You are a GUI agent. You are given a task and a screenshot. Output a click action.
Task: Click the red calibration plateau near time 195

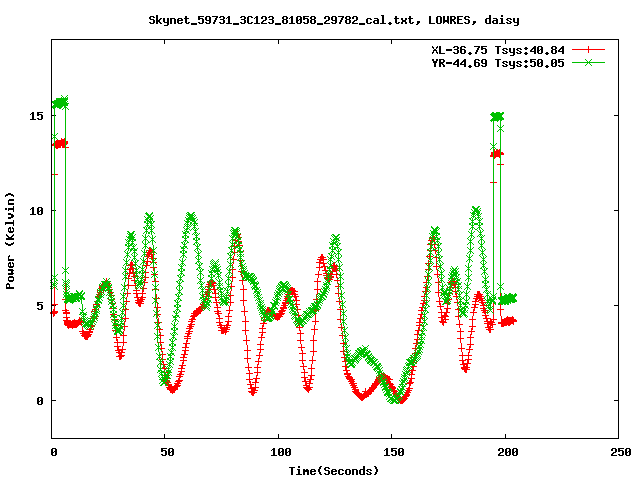(x=497, y=154)
